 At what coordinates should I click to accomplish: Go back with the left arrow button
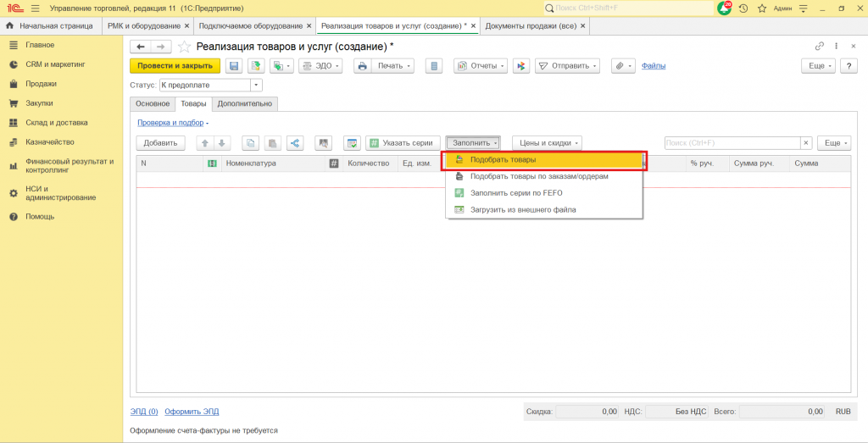pyautogui.click(x=140, y=47)
